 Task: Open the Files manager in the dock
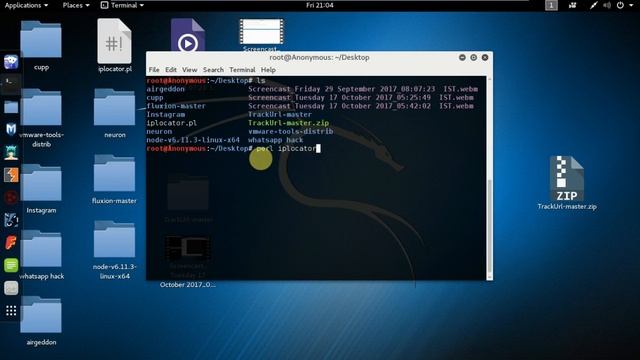click(x=11, y=107)
